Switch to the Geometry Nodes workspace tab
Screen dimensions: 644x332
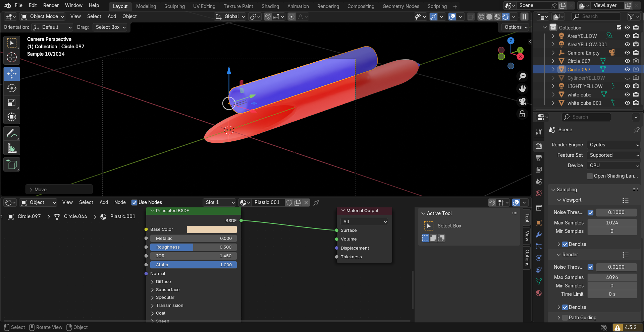click(x=401, y=6)
